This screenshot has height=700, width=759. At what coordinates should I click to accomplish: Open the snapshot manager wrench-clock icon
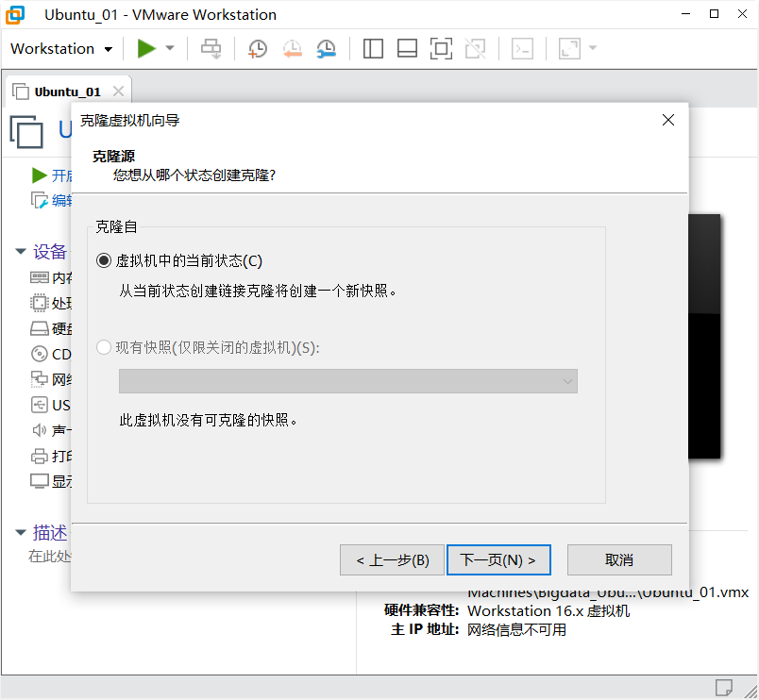point(327,49)
